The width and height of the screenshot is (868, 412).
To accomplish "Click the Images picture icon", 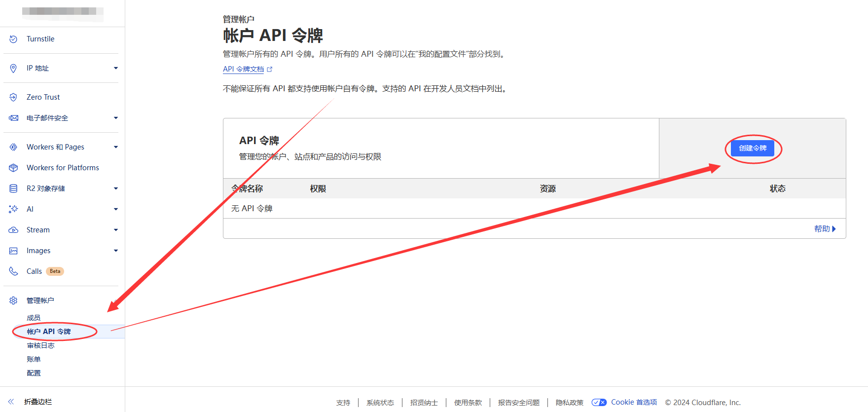I will click(13, 251).
